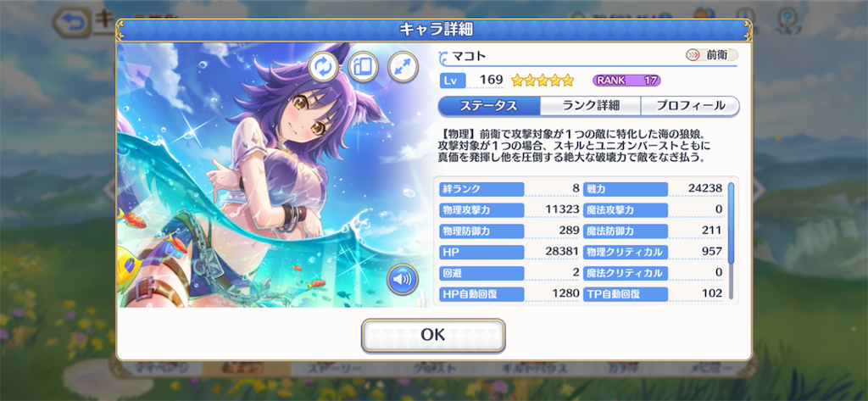
Task: Click the purple RANK 17 badge
Action: click(x=626, y=81)
